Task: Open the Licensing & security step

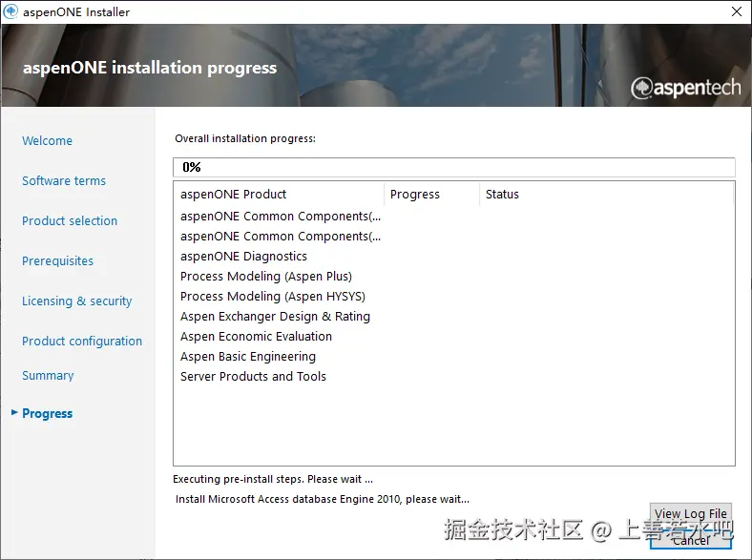Action: [x=76, y=301]
